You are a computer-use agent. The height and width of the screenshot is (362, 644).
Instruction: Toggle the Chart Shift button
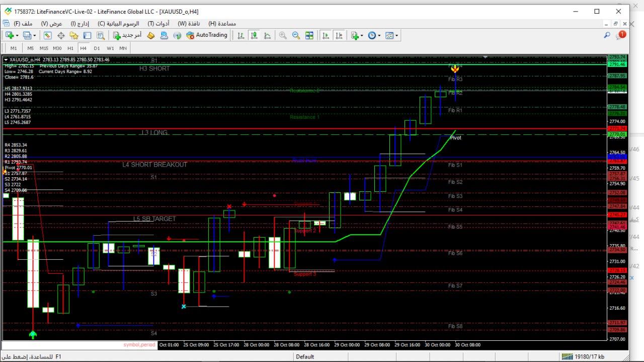pos(340,35)
